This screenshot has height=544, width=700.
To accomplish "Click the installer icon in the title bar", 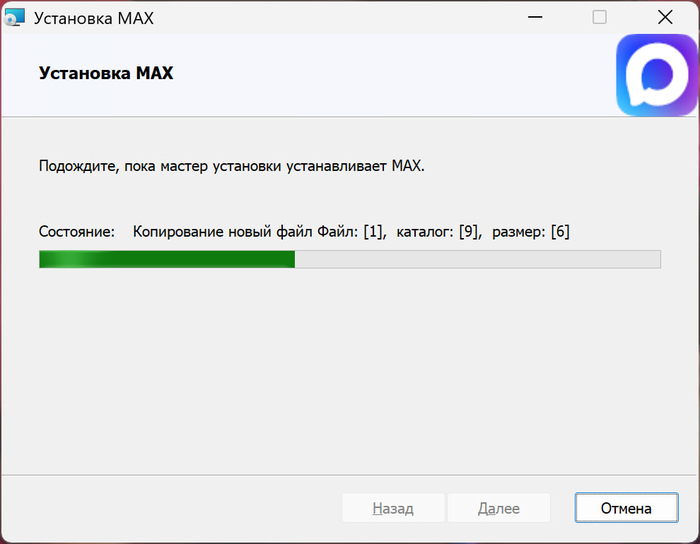I will pyautogui.click(x=14, y=17).
